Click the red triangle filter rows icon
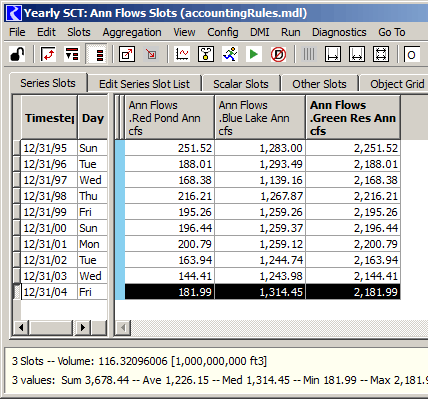The height and width of the screenshot is (399, 428). coord(72,54)
